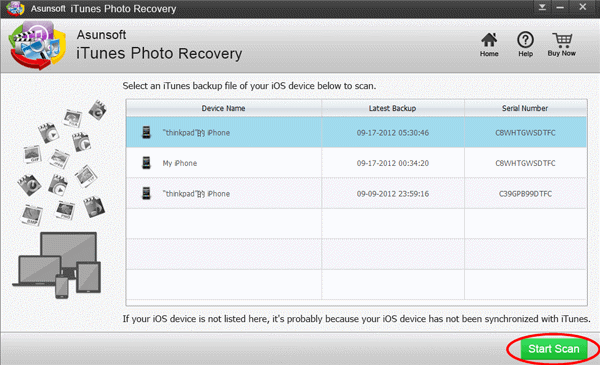The image size is (600, 365).
Task: Click the backup date 09-17-2012 00:34:20
Action: coord(393,163)
